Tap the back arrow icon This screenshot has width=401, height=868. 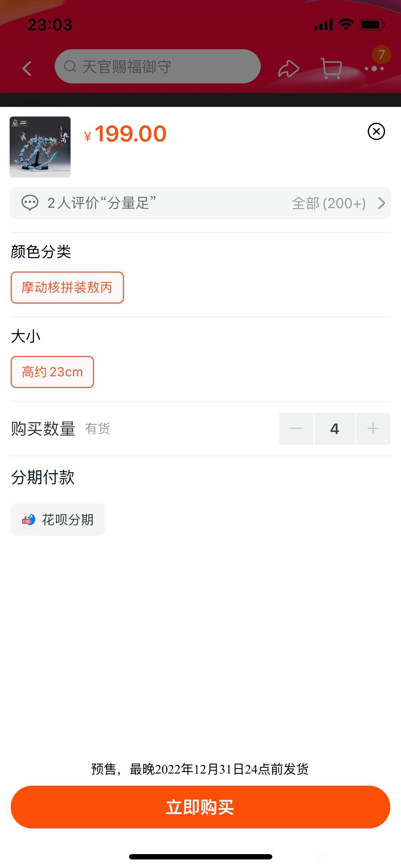pos(27,68)
